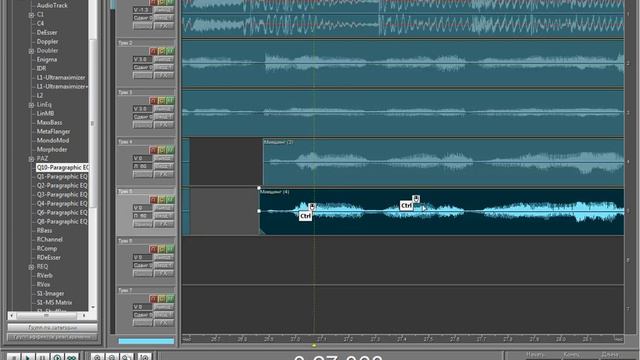
Task: Open FX settings for Track 7
Action: click(164, 323)
